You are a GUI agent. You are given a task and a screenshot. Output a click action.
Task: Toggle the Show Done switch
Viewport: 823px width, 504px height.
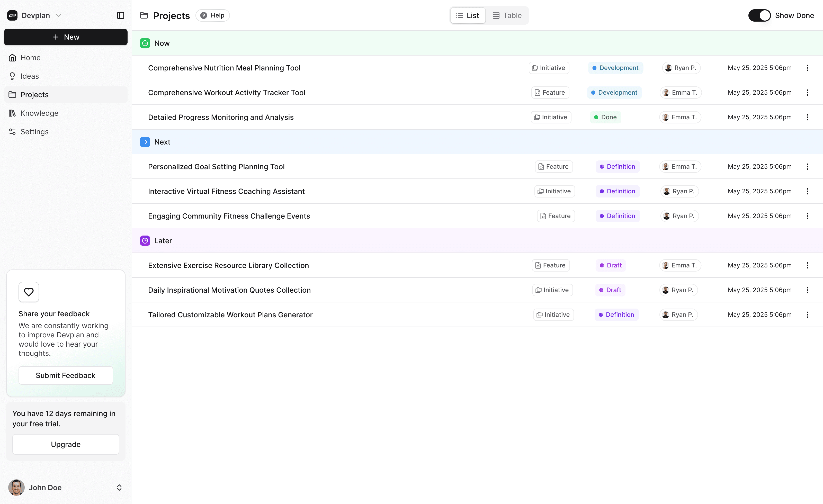coord(759,15)
